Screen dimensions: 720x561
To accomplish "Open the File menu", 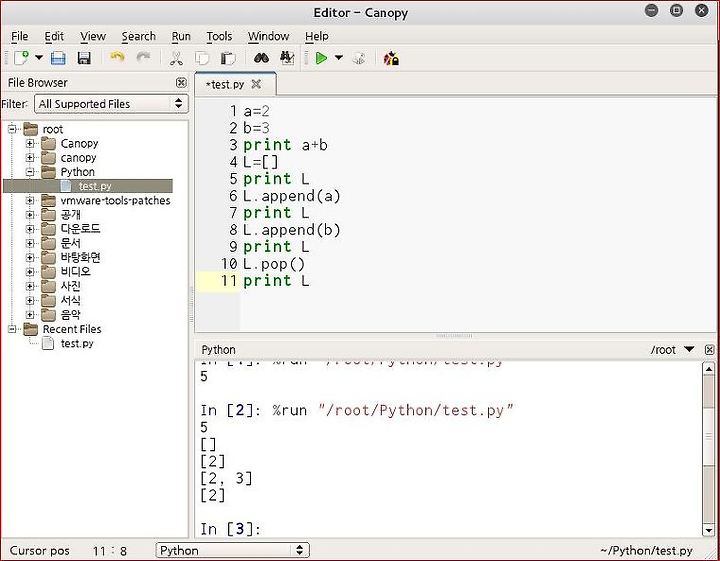I will (x=20, y=36).
